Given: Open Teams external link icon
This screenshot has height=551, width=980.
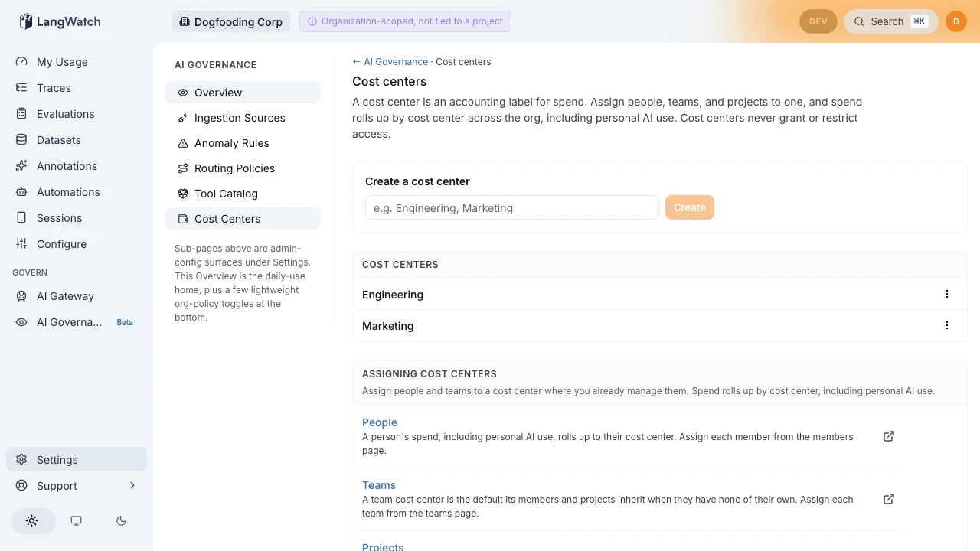Looking at the screenshot, I should pos(889,499).
